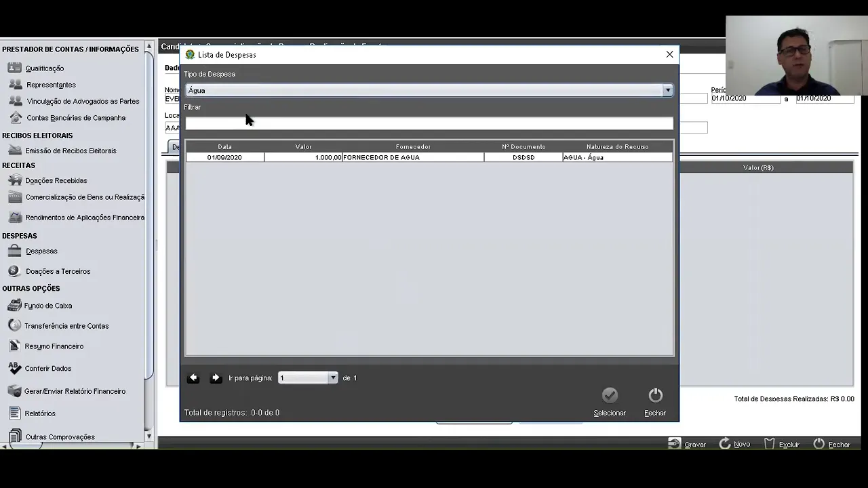Click Fechar power icon in dialog
Screen dimensions: 868x488
pyautogui.click(x=655, y=395)
